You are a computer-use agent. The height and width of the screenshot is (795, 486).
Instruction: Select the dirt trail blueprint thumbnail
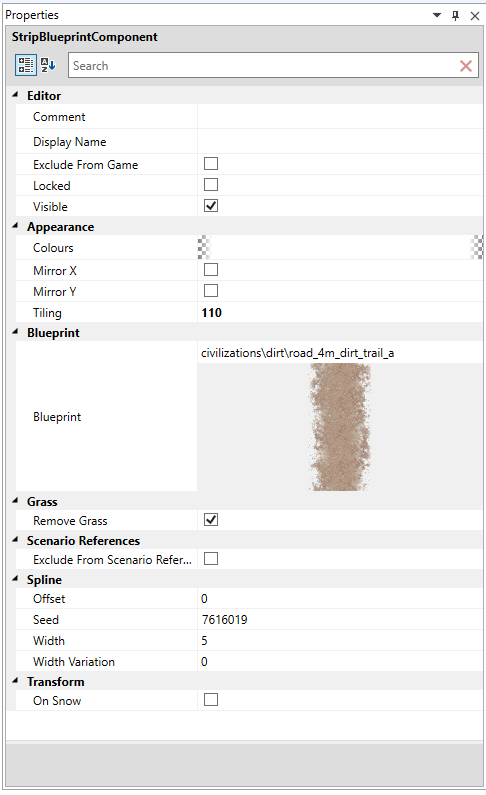pos(340,427)
